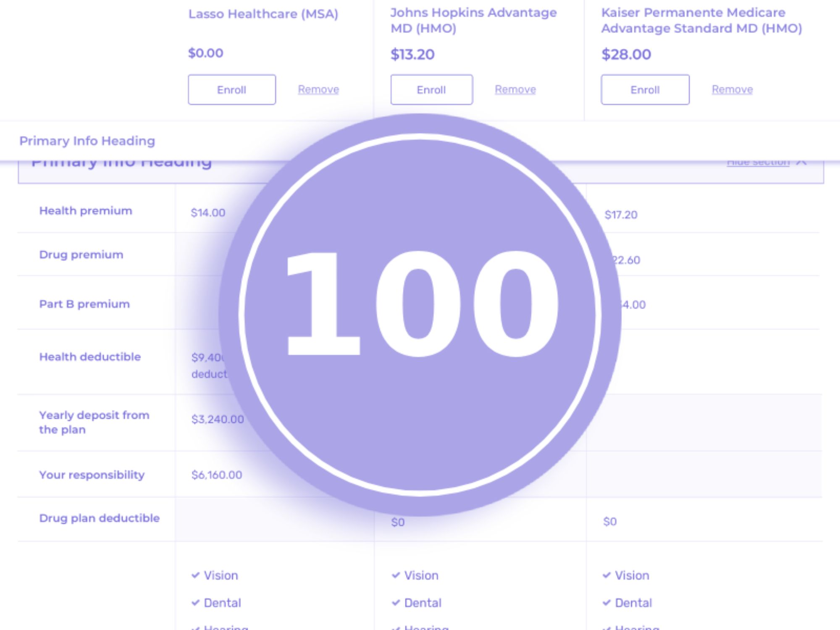Click the large 100 score circle badge

click(420, 315)
